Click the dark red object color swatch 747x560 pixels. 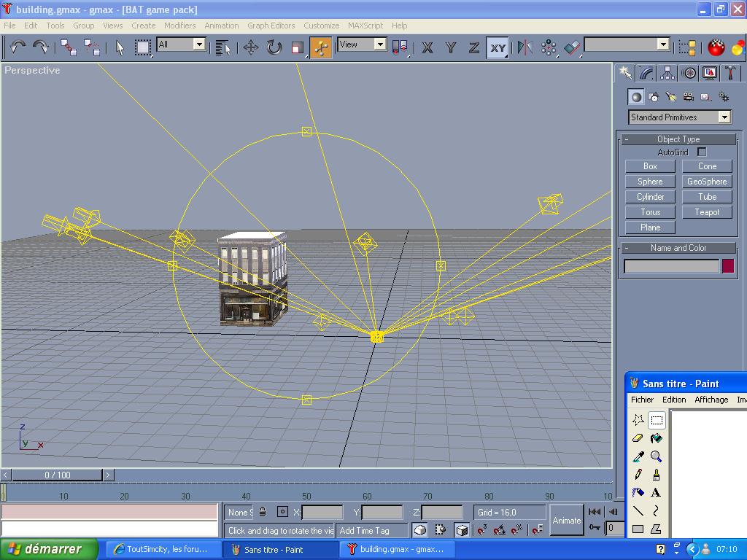(x=727, y=266)
